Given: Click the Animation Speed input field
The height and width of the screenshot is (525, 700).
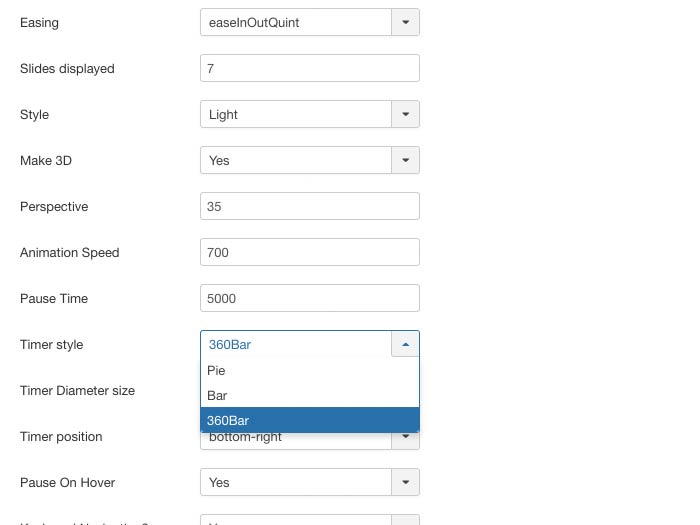Looking at the screenshot, I should 309,252.
